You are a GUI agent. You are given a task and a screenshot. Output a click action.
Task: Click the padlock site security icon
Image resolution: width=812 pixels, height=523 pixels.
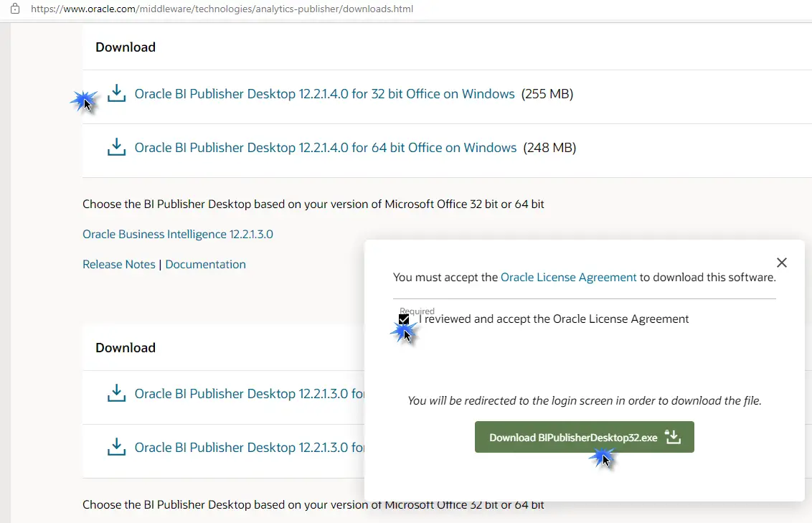15,9
